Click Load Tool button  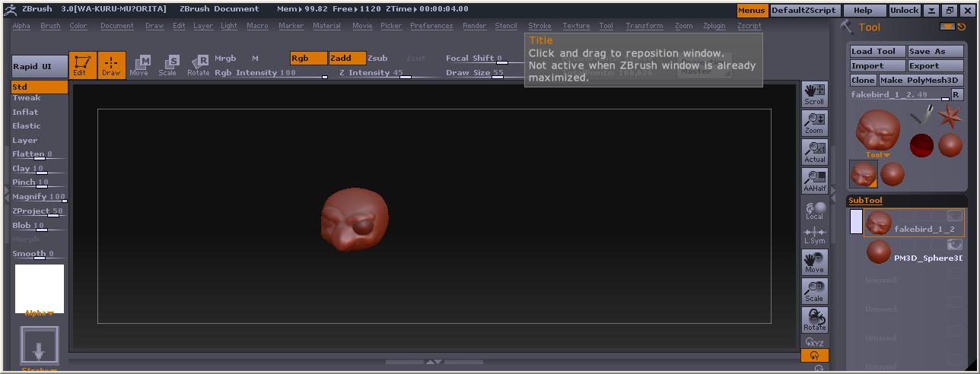pos(878,52)
